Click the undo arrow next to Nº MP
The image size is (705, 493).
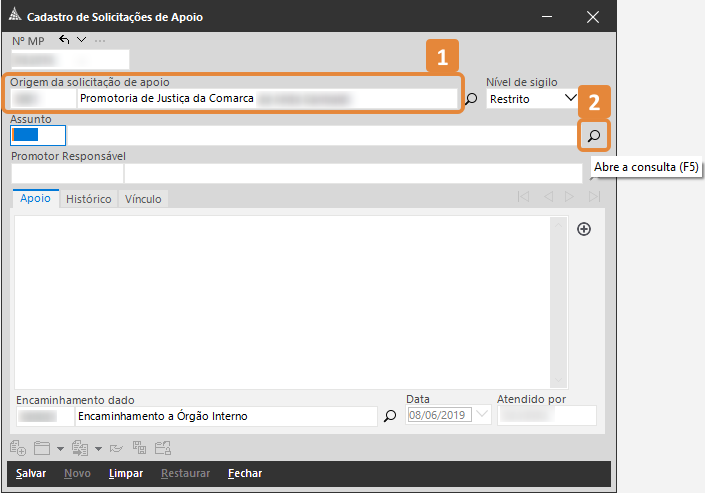click(x=65, y=40)
